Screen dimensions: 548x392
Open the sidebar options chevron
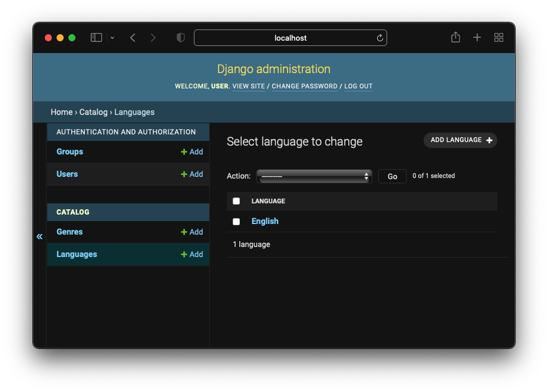pos(112,38)
